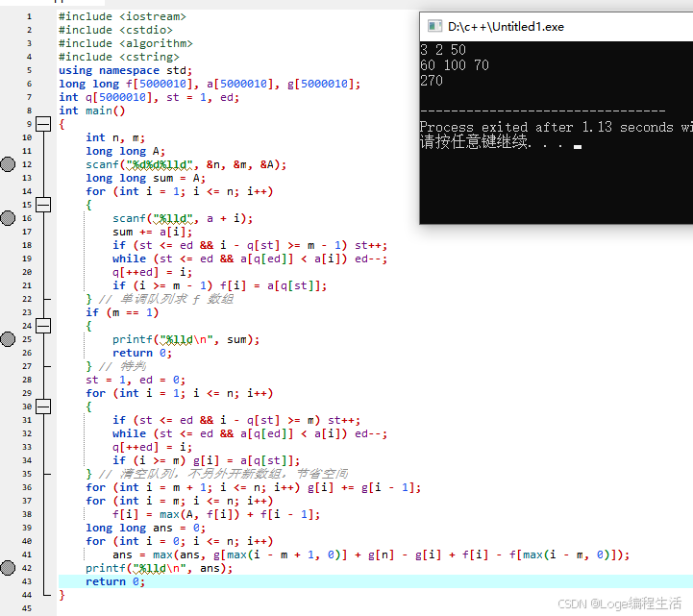
Task: Click the highlighted 'return 0;' on line 43
Action: [115, 581]
